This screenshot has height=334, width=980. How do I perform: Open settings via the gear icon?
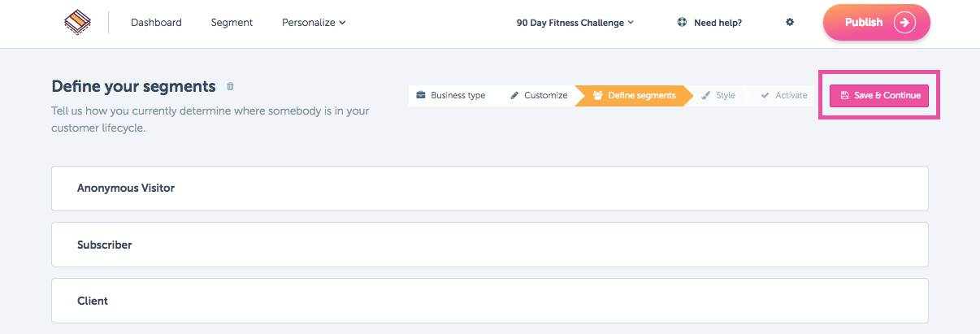(x=790, y=23)
